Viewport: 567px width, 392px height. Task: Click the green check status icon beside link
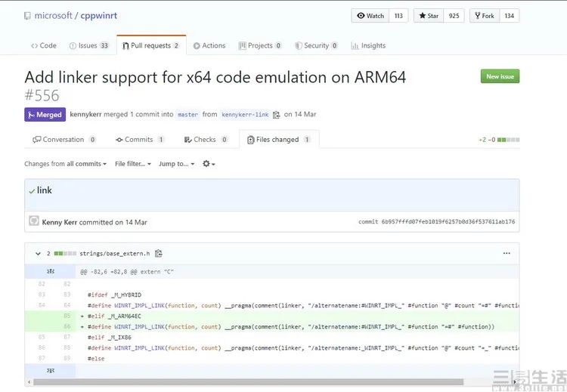(32, 191)
